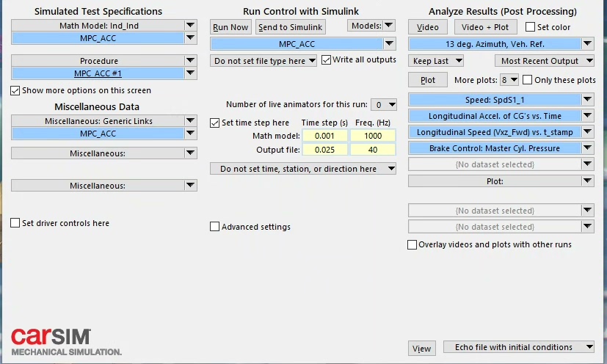Open last {No dataset selected} dropdown
Image resolution: width=607 pixels, height=364 pixels.
[588, 227]
